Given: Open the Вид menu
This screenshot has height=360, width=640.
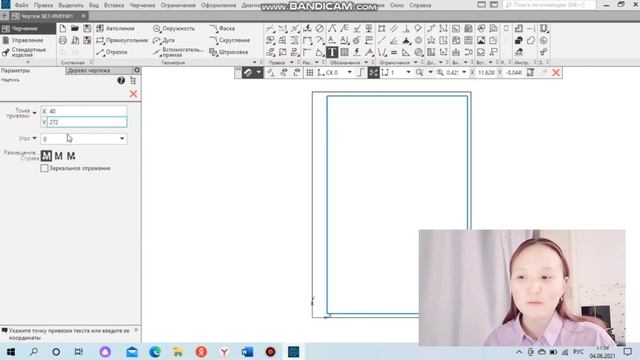Looking at the screenshot, I should coord(94,5).
